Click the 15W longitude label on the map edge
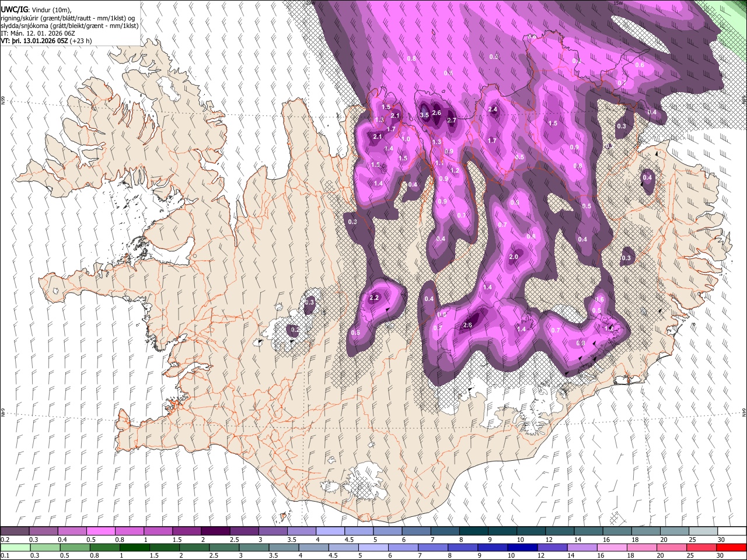The height and width of the screenshot is (560, 747). 617,3
